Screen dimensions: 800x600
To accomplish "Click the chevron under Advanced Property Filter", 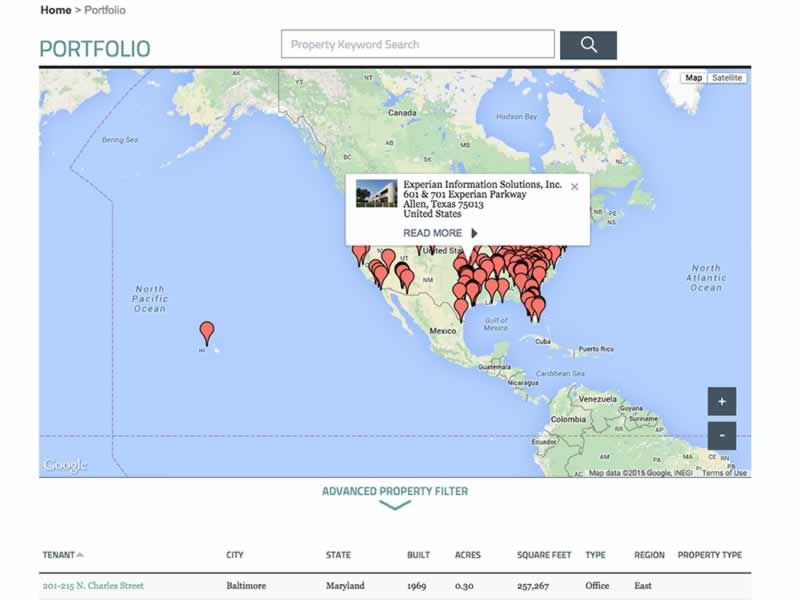I will 394,505.
